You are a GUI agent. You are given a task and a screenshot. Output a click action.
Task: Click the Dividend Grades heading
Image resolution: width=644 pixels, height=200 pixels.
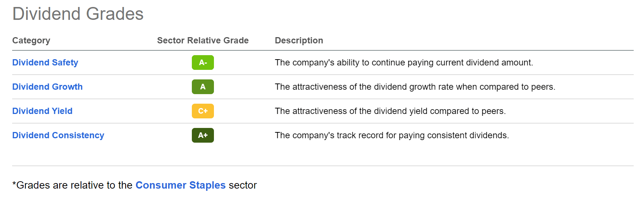tap(78, 14)
